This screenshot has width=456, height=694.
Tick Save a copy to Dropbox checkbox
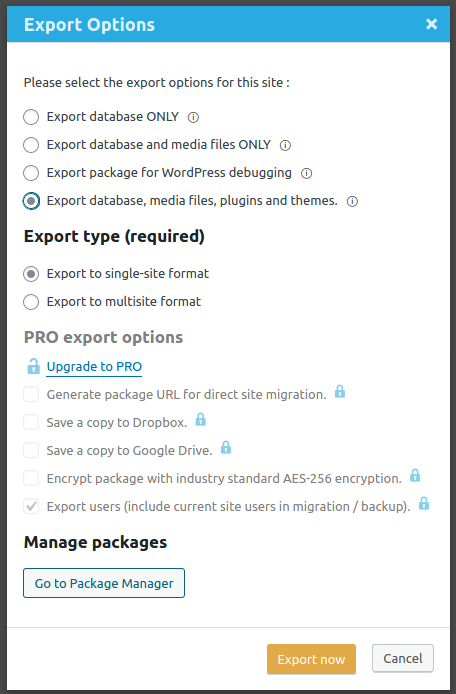(31, 422)
